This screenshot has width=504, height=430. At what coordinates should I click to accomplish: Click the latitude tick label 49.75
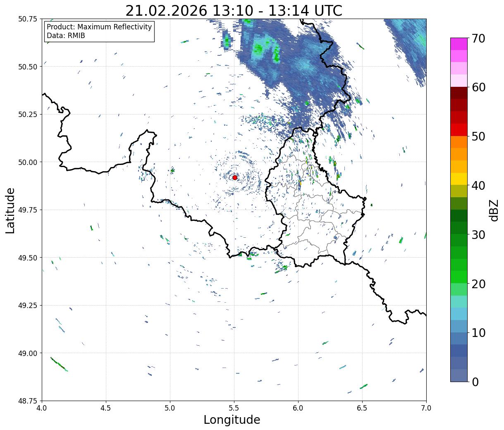pyautogui.click(x=28, y=210)
